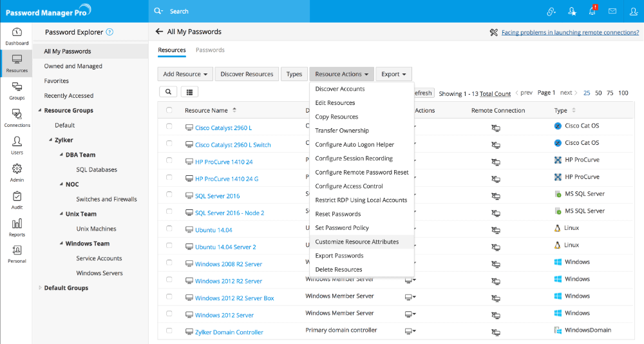Screen dimensions: 644x344
Task: Open the Add Resource dropdown
Action: [185, 74]
